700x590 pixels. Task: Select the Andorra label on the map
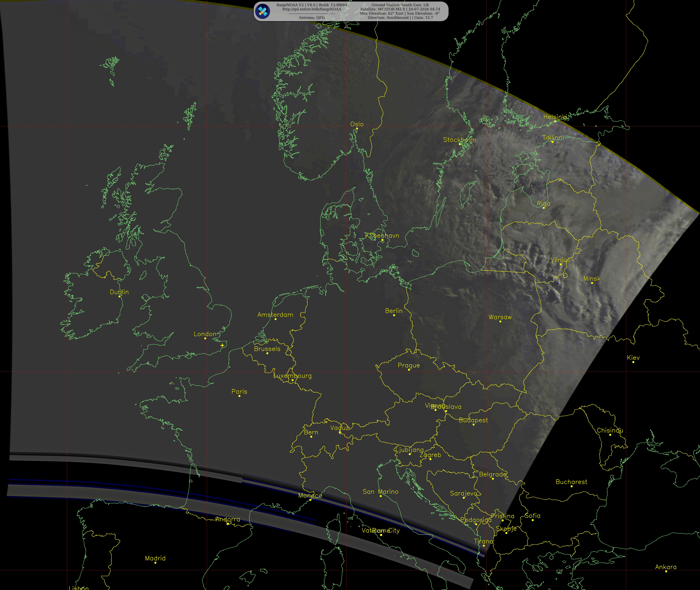tap(228, 519)
